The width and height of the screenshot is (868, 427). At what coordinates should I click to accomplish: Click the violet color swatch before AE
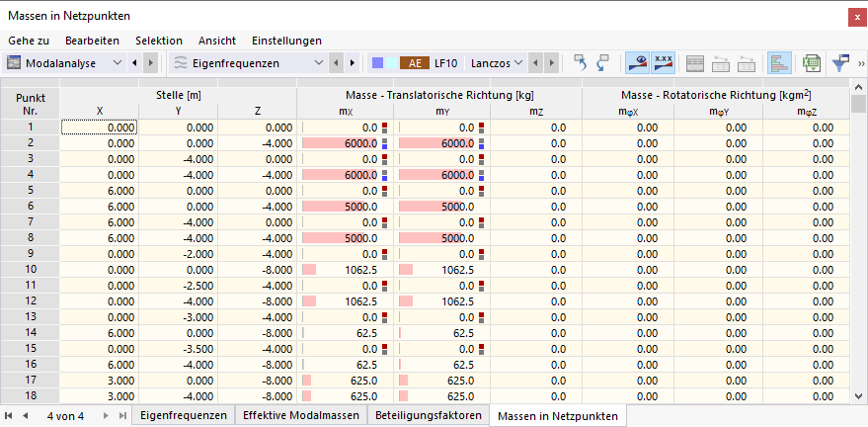[377, 63]
